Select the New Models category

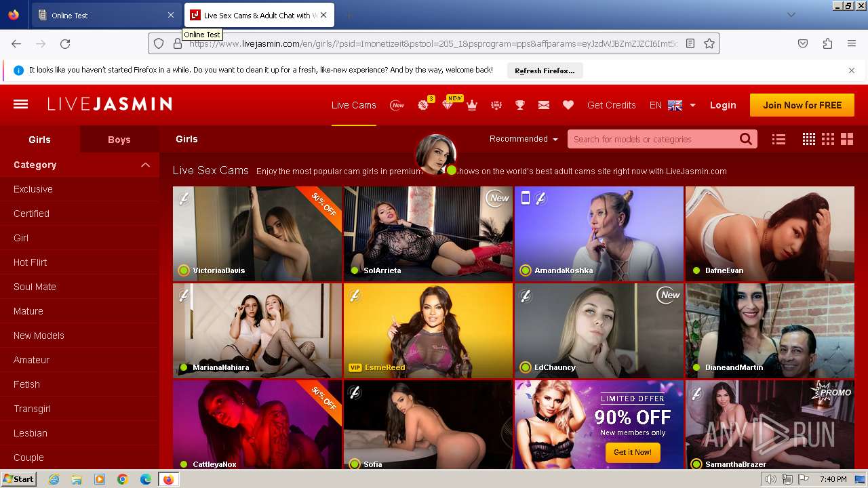(x=39, y=335)
